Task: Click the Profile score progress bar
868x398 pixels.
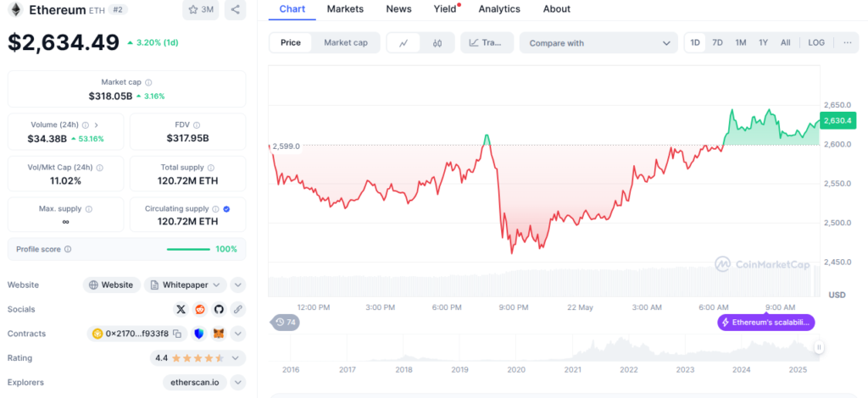Action: (189, 249)
